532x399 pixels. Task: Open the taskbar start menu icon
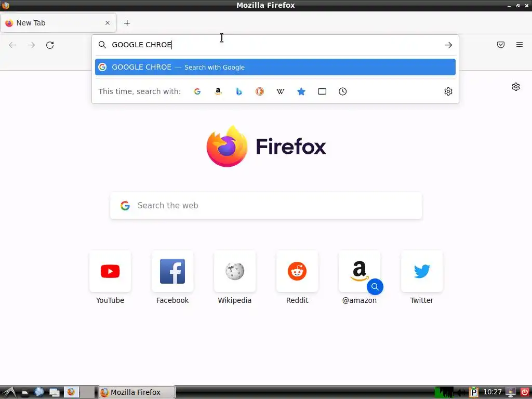click(x=9, y=392)
